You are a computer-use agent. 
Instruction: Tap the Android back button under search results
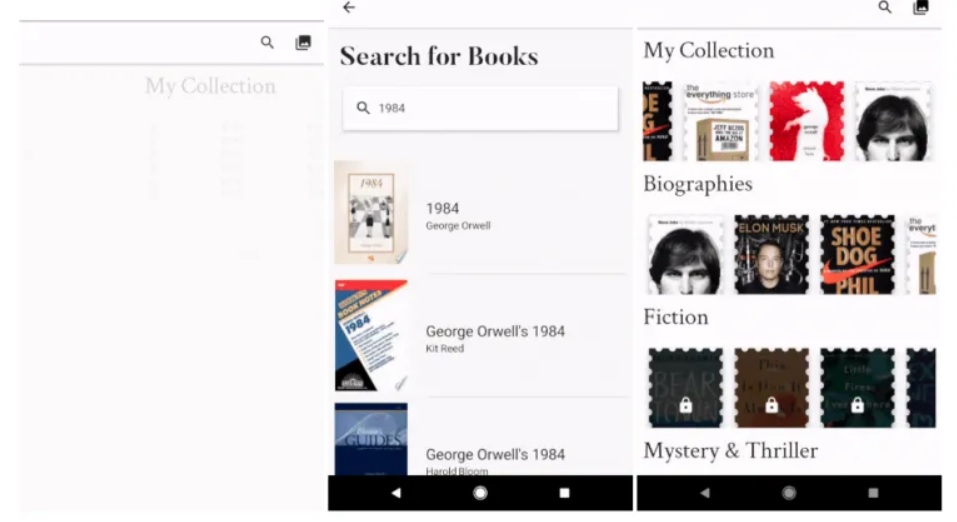click(396, 493)
